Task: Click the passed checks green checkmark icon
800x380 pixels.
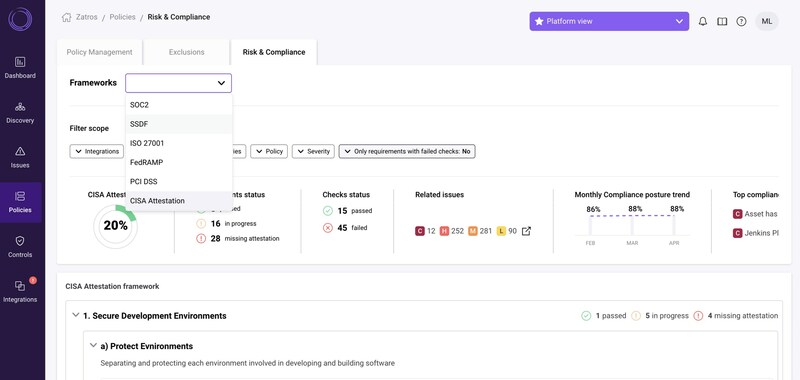Action: pos(328,211)
